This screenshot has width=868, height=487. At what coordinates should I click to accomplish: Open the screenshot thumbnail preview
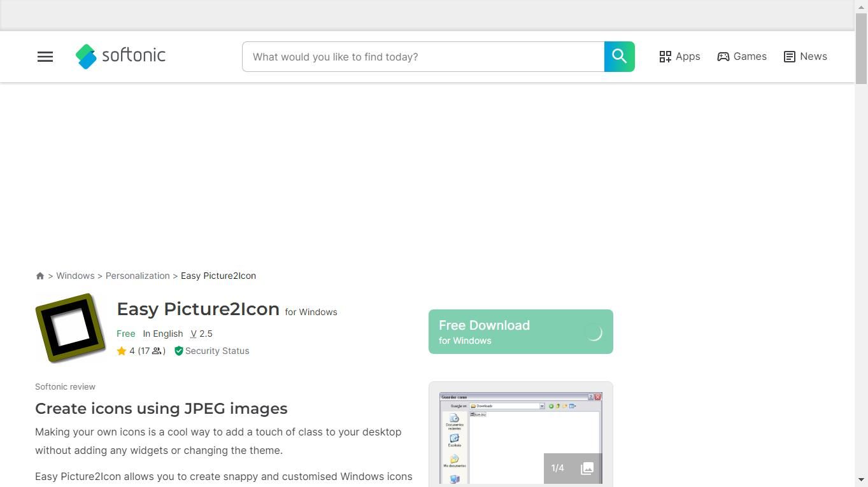(x=521, y=438)
